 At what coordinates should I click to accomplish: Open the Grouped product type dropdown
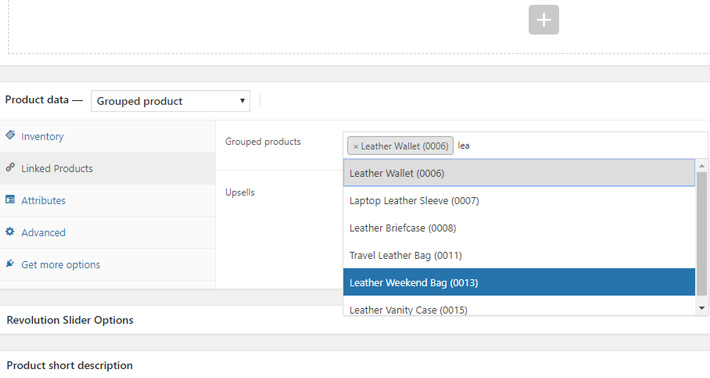[x=170, y=101]
